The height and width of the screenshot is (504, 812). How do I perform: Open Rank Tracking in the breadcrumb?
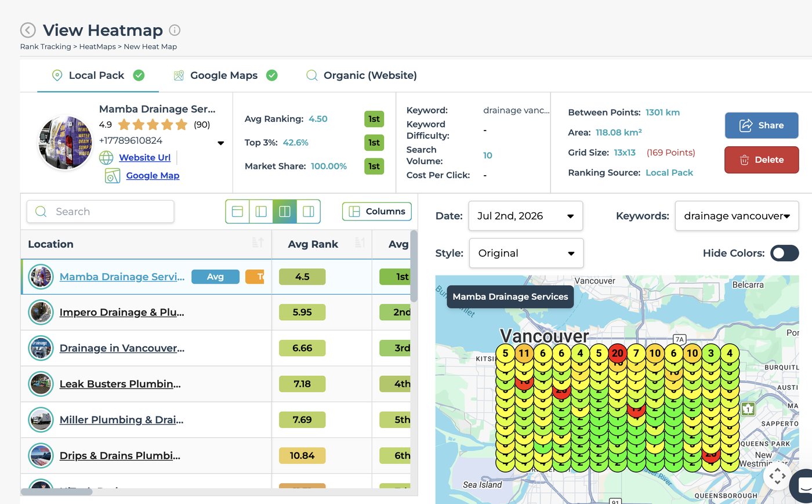pos(45,46)
